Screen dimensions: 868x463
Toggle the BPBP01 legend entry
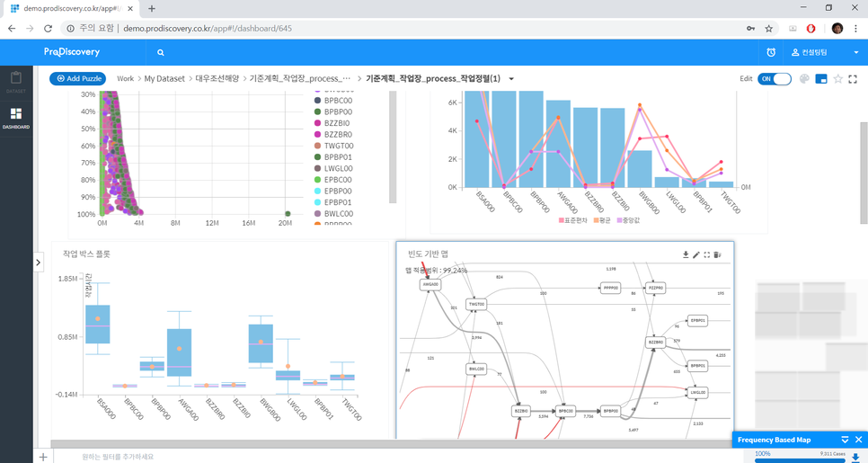pos(338,157)
